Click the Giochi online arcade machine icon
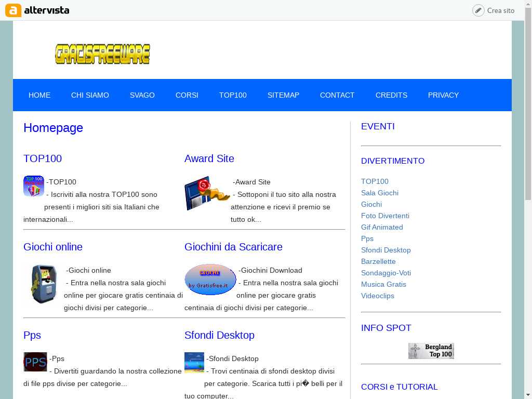The width and height of the screenshot is (532, 399). tap(43, 284)
